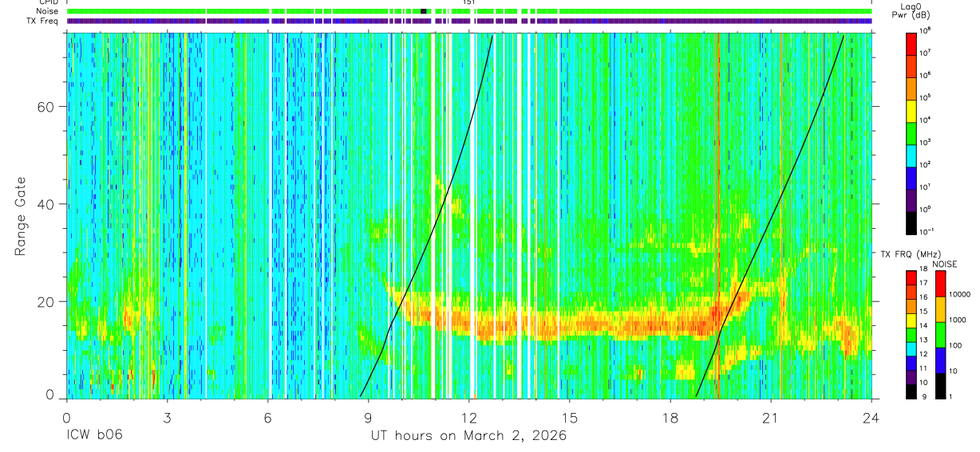
Task: Click the hour 12 tick label on time axis
Action: pyautogui.click(x=468, y=417)
